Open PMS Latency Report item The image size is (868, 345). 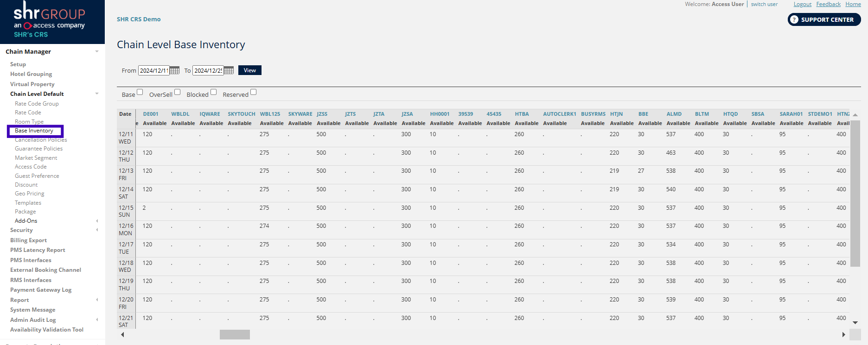[38, 250]
